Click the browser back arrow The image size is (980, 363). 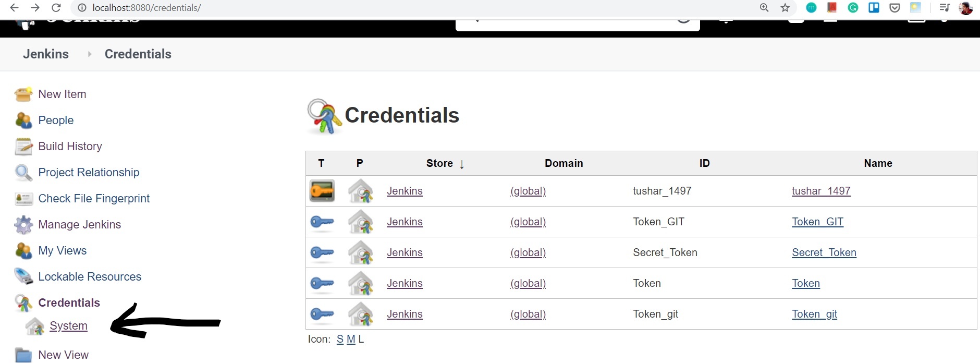[15, 8]
